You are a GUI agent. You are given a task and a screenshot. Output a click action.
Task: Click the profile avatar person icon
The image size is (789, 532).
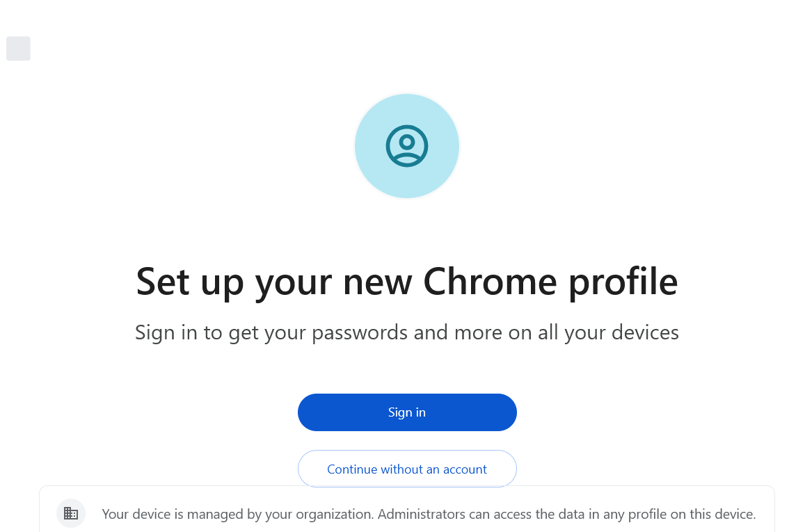coord(407,146)
